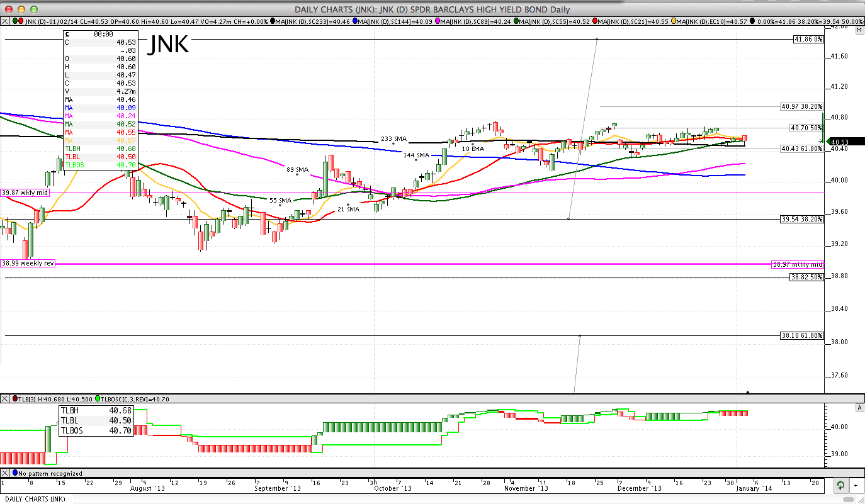Click the top anchor handle of the Fibonacci line
The width and height of the screenshot is (865, 504).
click(596, 39)
